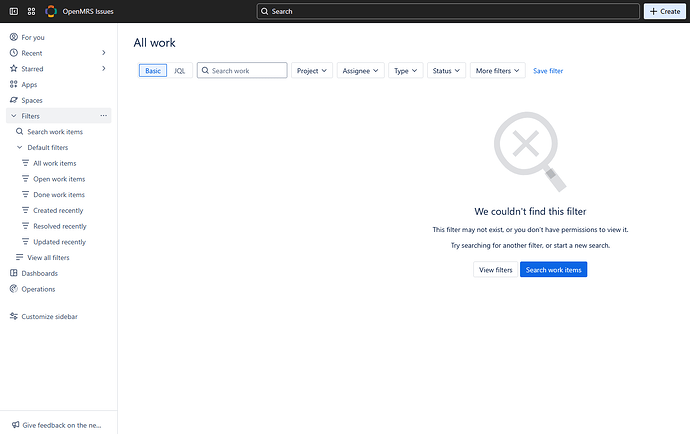
Task: Expand the Recent submenu chevron
Action: 104,53
